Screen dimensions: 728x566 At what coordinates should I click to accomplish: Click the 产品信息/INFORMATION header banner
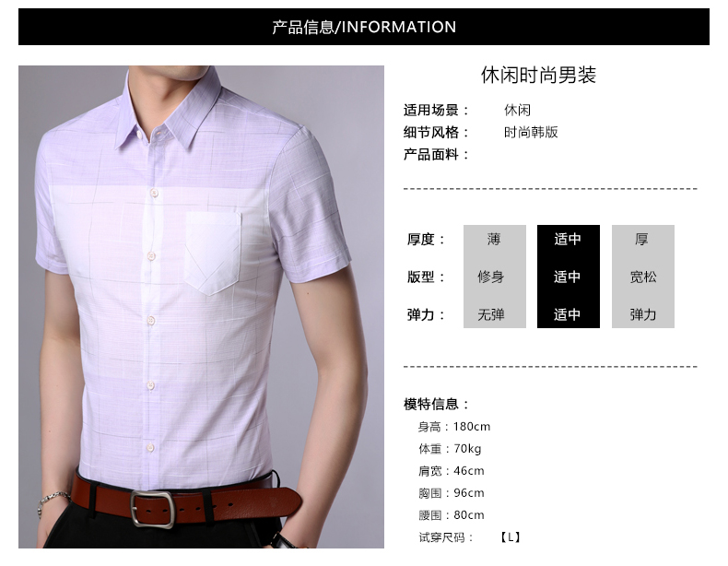point(363,27)
